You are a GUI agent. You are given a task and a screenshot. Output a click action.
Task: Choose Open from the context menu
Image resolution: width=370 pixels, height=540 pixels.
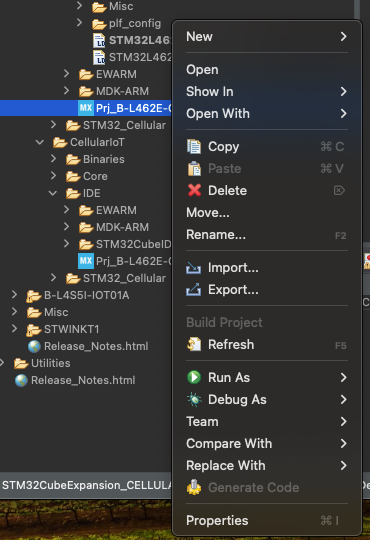pos(267,70)
